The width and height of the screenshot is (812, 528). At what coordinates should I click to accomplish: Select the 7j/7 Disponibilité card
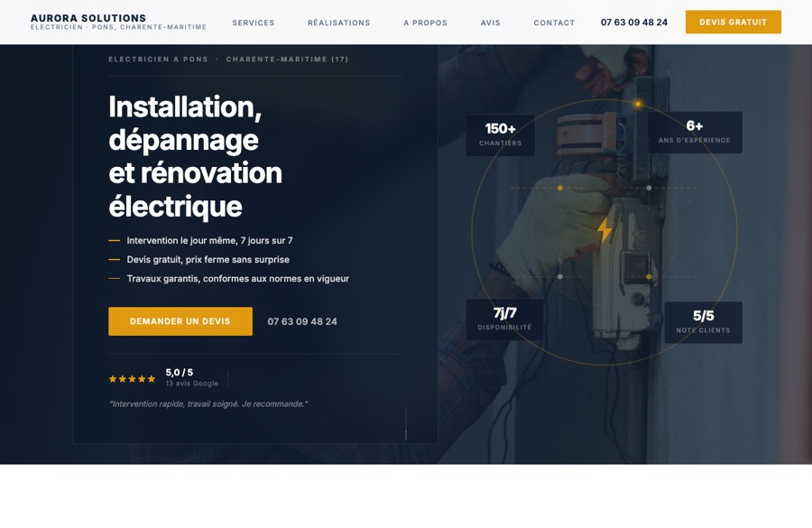pos(504,320)
